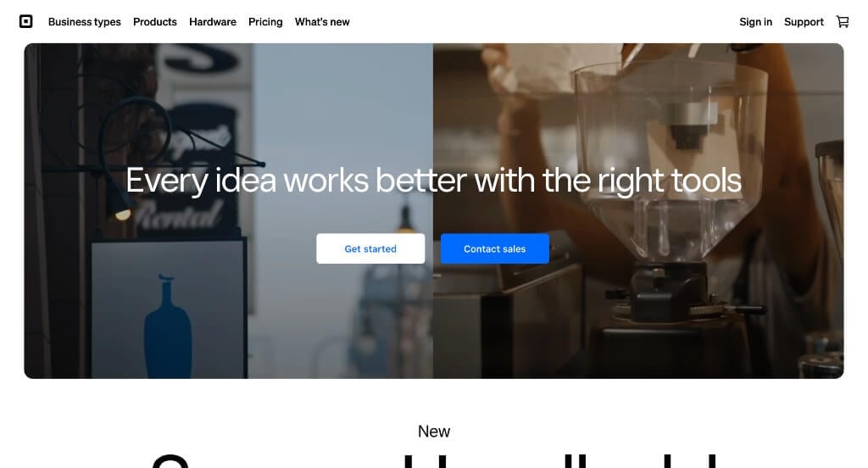Go to the Pricing page
868x468 pixels.
[x=265, y=21]
